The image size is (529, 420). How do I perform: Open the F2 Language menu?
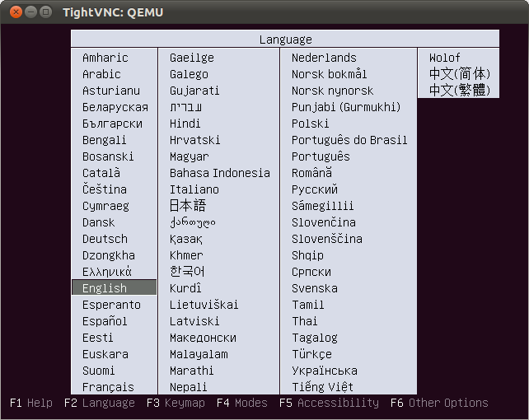(x=99, y=403)
